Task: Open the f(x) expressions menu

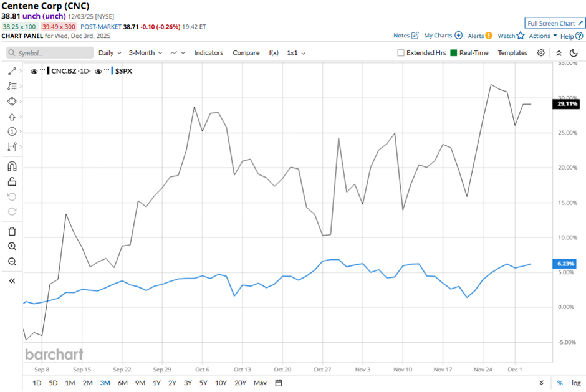Action: click(274, 53)
